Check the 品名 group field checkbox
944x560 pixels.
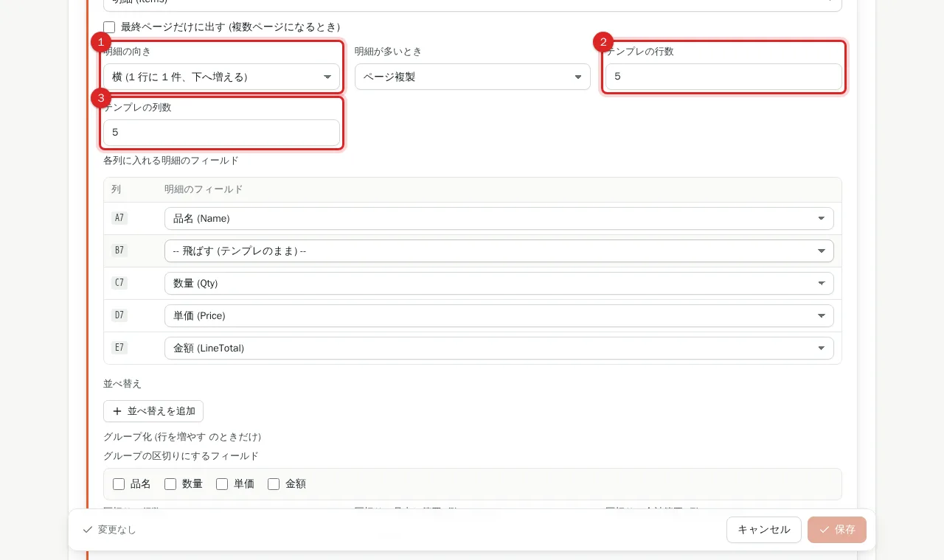tap(119, 484)
